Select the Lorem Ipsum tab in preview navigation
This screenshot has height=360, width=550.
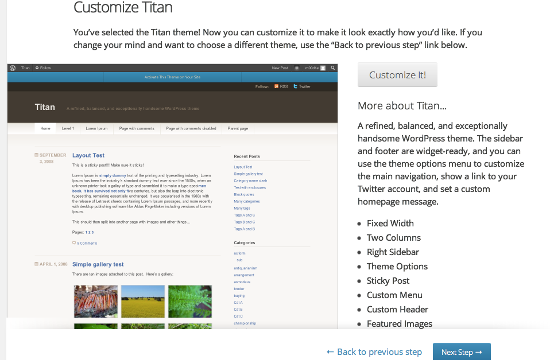pyautogui.click(x=96, y=128)
